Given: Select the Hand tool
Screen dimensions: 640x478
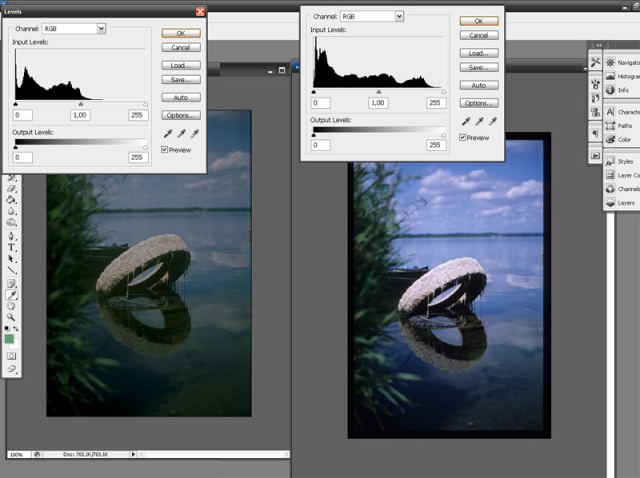Looking at the screenshot, I should [11, 306].
